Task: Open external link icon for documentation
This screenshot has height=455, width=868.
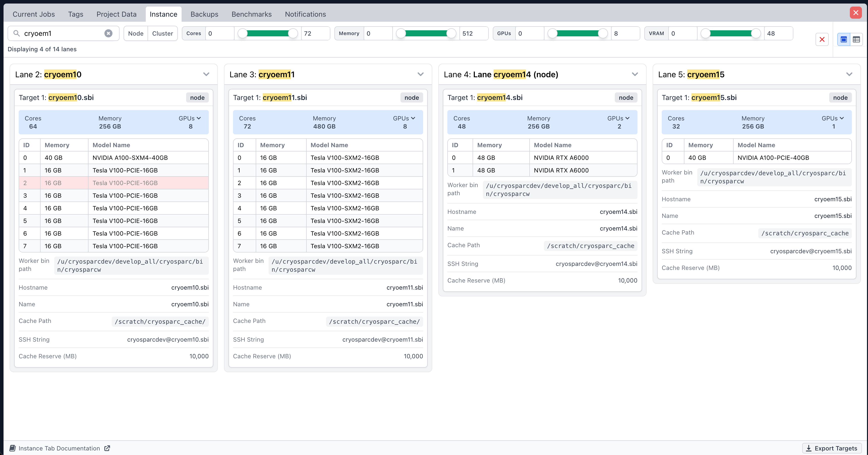Action: click(x=107, y=448)
